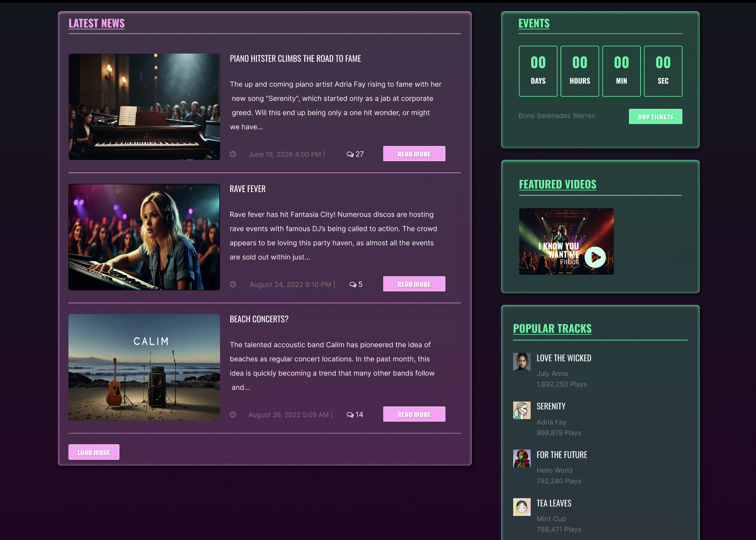Viewport: 756px width, 540px height.
Task: Click Read More on the Piano Hitster article
Action: (414, 153)
